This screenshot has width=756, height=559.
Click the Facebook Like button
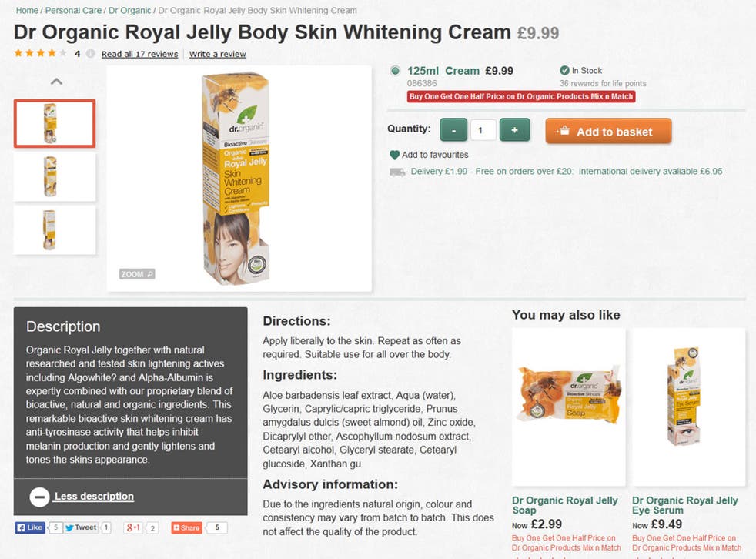click(30, 527)
